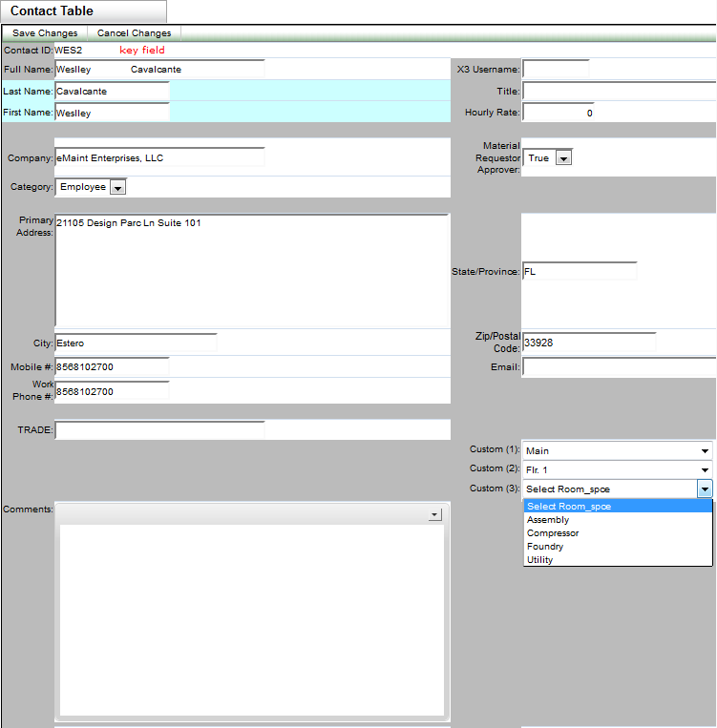Choose 'Select Room_spce' option in list
The image size is (717, 728).
[618, 506]
